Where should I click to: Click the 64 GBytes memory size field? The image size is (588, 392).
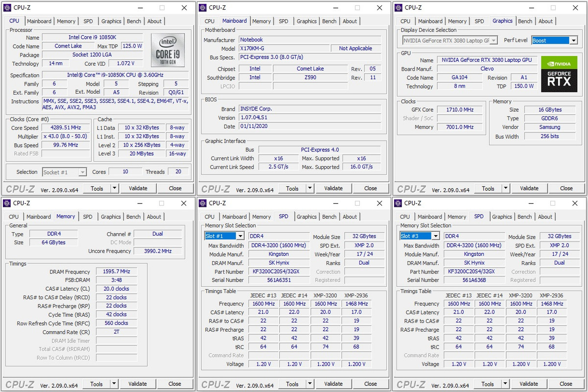click(x=54, y=243)
